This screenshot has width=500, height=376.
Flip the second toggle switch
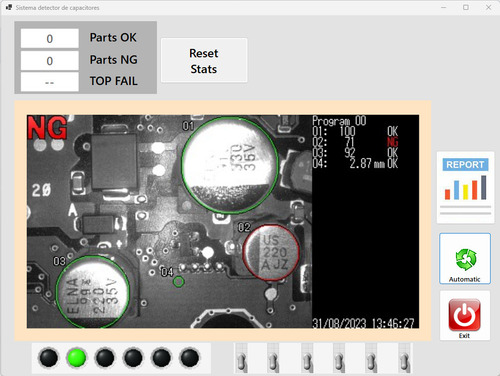pos(273,358)
